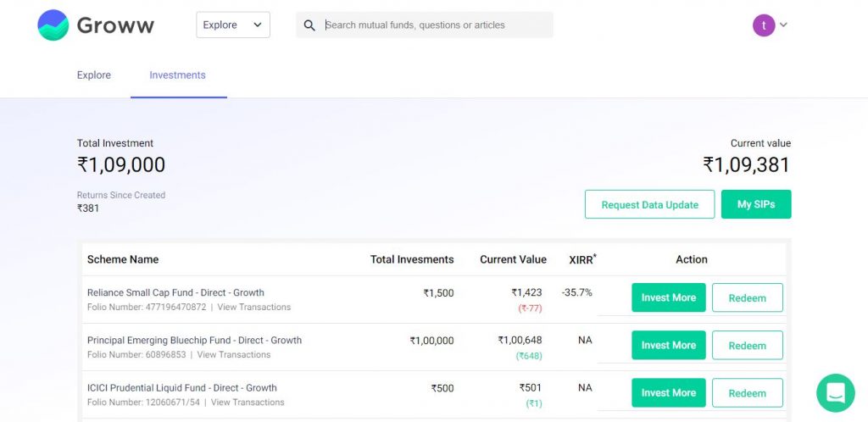Click NA XIRR for ICICI Prudential Liquid
Image resolution: width=868 pixels, height=422 pixels.
[585, 388]
